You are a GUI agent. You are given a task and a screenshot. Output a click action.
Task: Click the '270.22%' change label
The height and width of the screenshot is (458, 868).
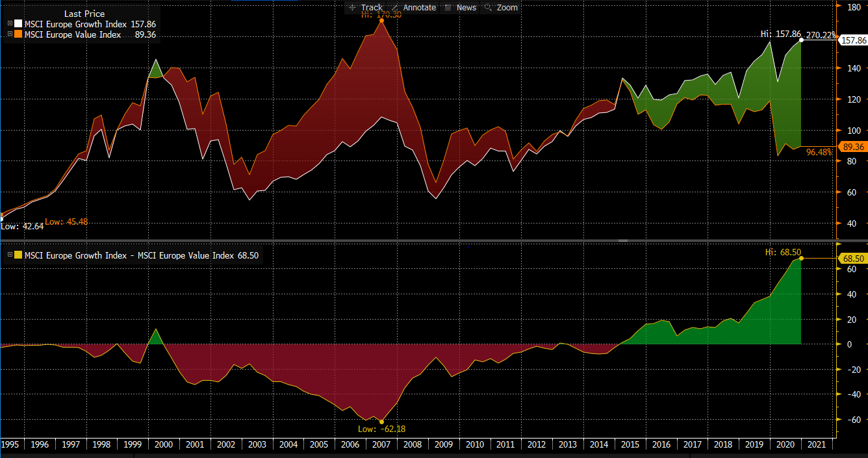(x=821, y=36)
